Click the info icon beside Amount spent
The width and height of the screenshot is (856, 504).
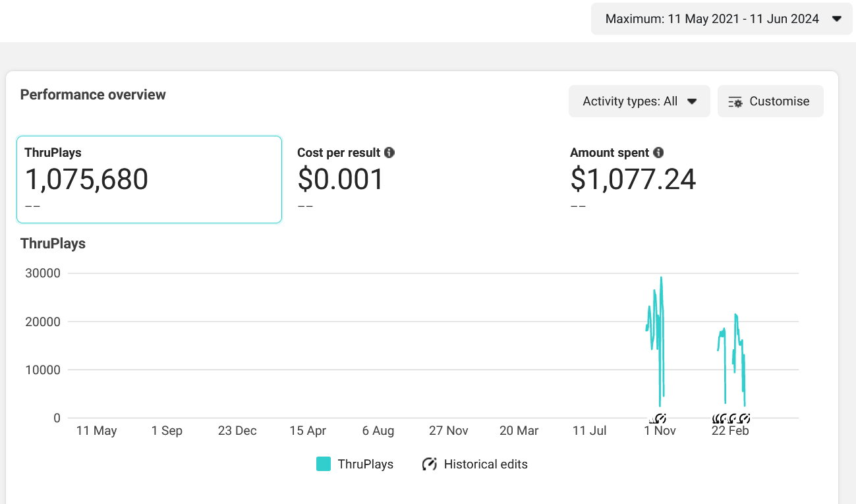pos(658,153)
